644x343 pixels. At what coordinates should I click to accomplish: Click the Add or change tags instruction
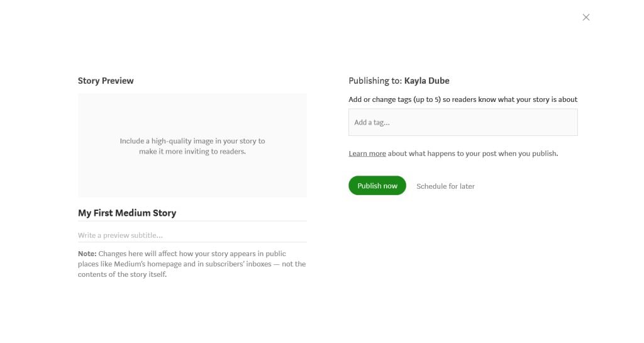tap(463, 99)
